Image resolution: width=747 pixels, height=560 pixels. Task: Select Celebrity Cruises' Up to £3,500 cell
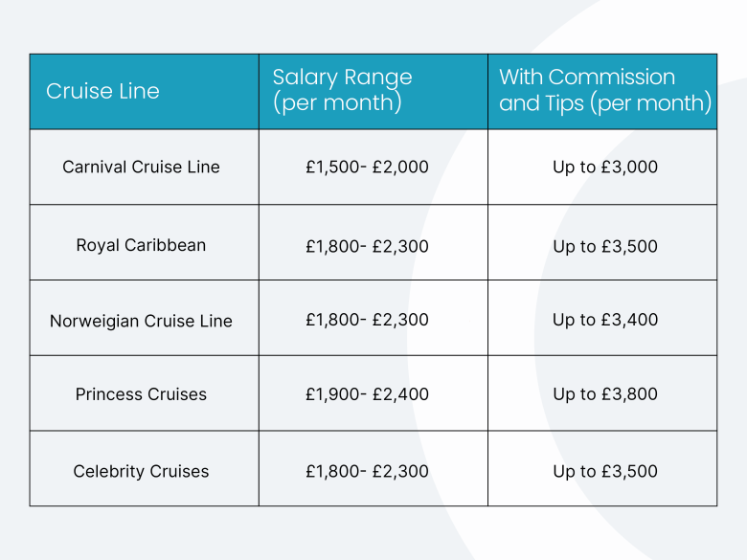602,468
